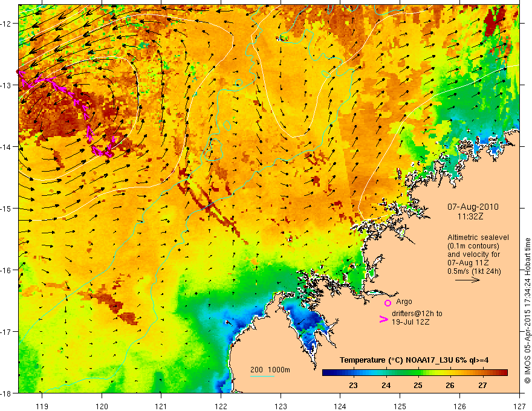Click the Temperature NOAA17_L3U title text
This screenshot has width=532, height=411.
coord(414,360)
